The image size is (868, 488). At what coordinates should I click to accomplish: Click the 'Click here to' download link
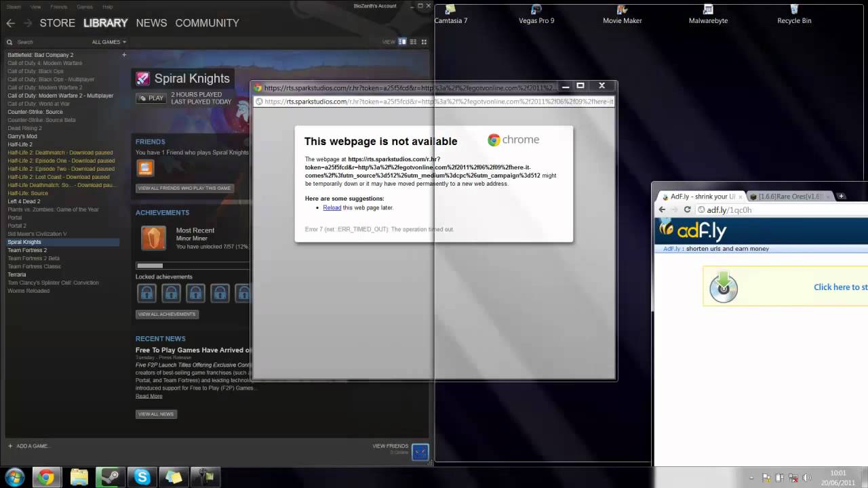click(840, 287)
